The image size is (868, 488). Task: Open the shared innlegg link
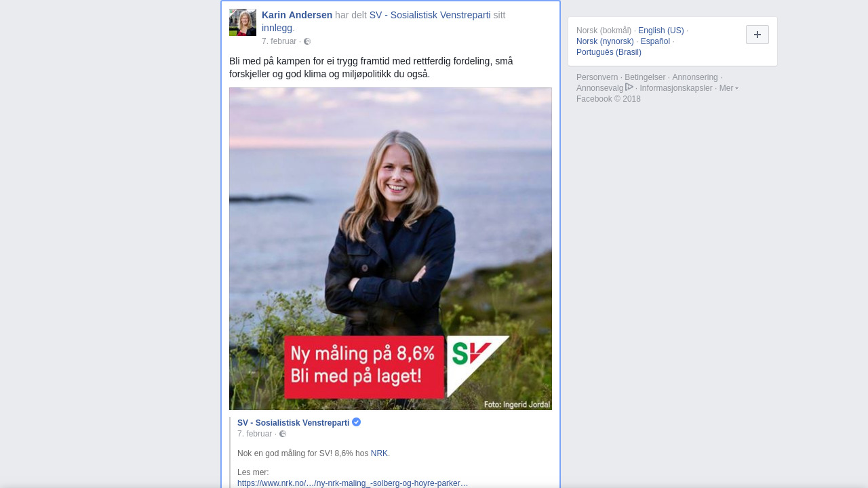(x=277, y=28)
